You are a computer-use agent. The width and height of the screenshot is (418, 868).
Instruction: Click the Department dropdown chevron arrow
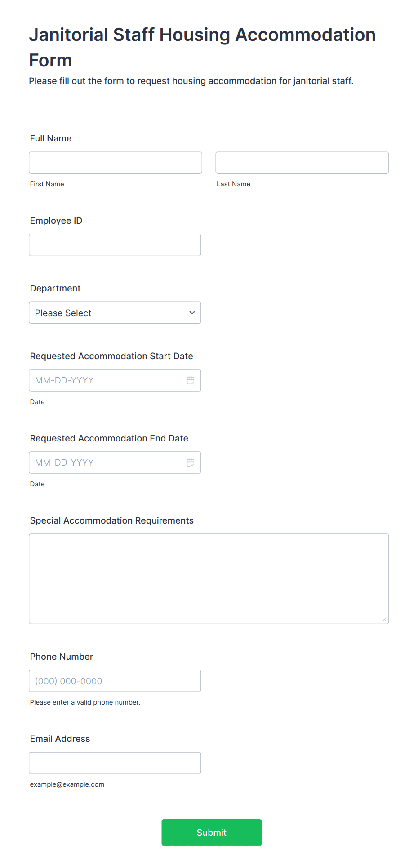coord(192,313)
